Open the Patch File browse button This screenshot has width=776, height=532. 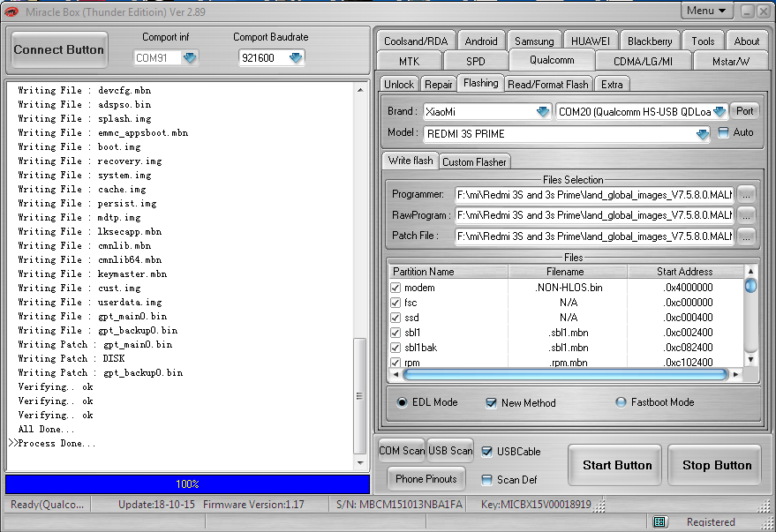[x=746, y=236]
